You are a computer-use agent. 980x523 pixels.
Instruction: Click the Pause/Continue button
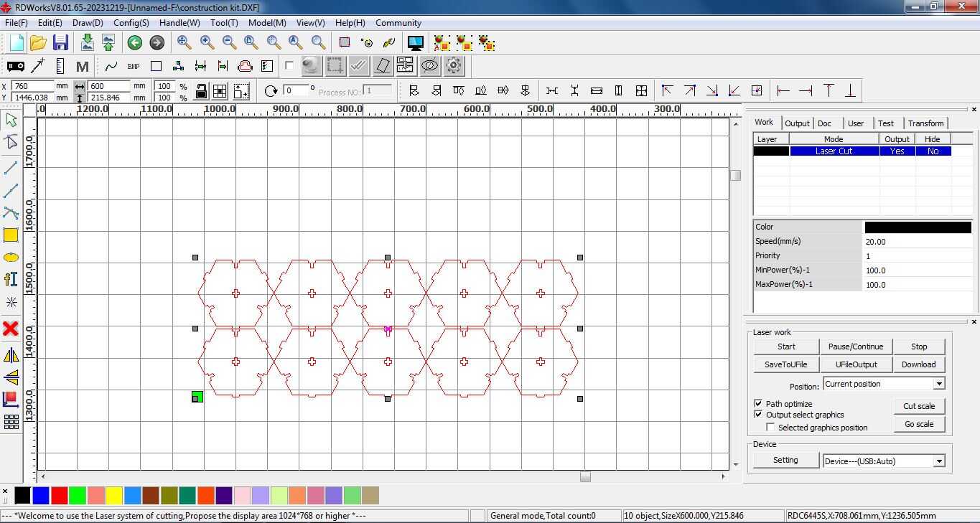click(x=855, y=347)
